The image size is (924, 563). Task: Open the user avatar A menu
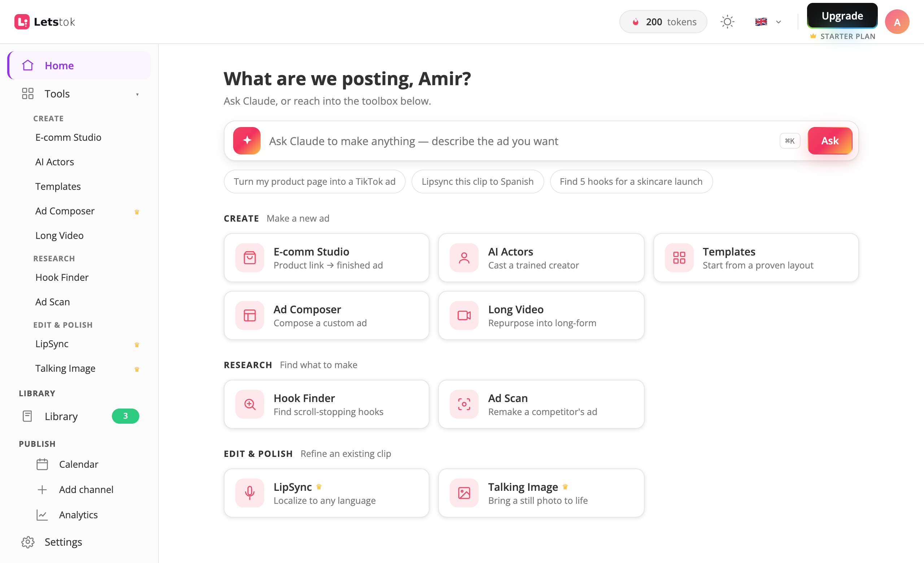[897, 22]
